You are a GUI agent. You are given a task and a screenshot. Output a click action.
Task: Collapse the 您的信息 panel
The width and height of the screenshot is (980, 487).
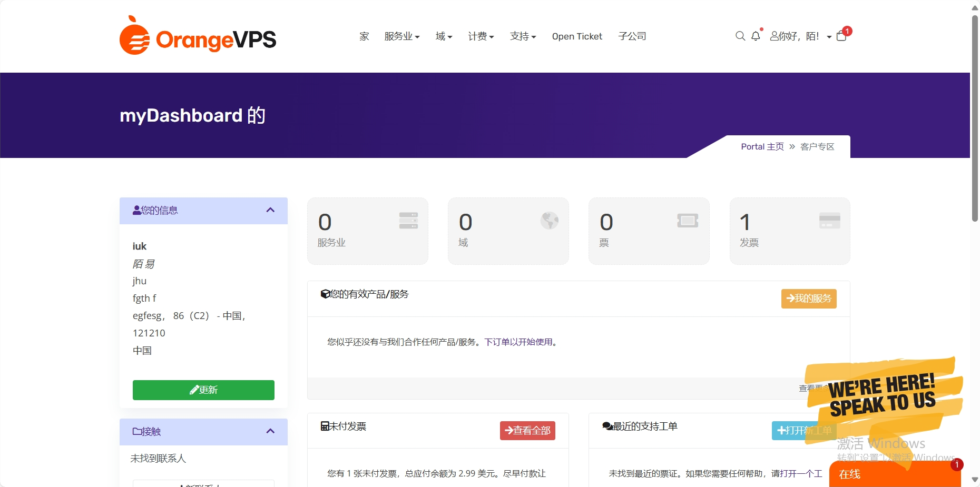(270, 210)
